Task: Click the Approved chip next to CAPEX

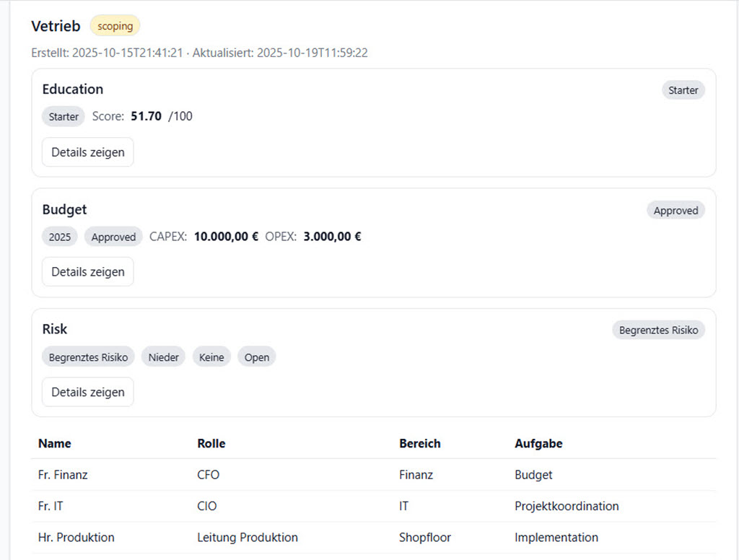Action: pos(113,237)
